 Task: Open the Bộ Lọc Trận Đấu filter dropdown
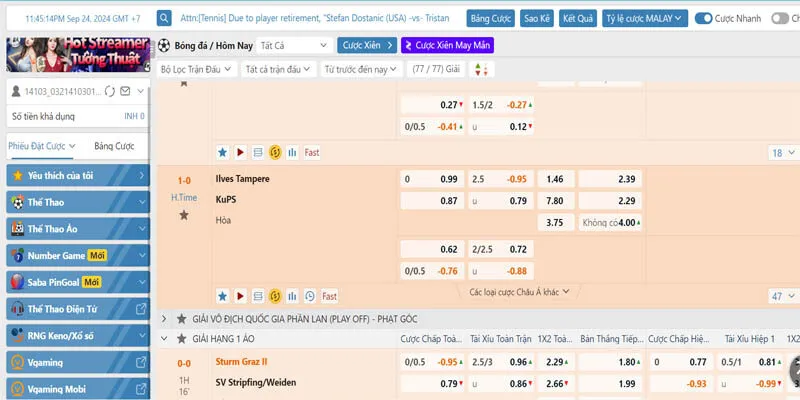click(196, 69)
